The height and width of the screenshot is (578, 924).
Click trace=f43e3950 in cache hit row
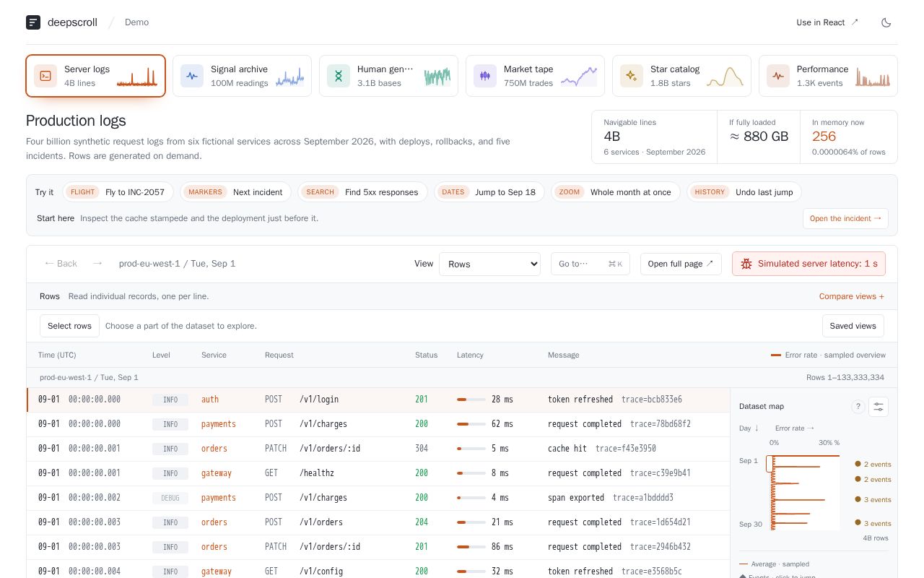click(626, 449)
